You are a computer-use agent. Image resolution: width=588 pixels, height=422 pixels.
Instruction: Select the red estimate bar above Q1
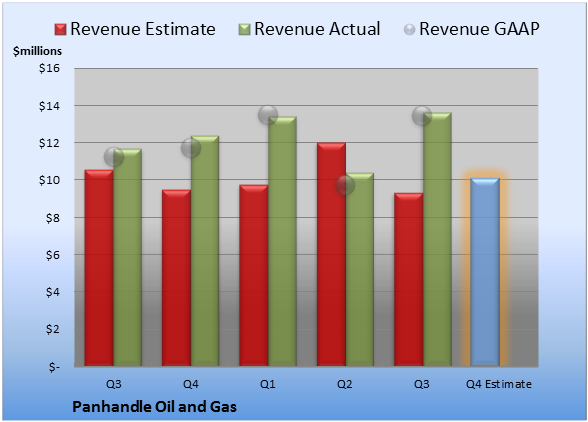[x=254, y=275]
